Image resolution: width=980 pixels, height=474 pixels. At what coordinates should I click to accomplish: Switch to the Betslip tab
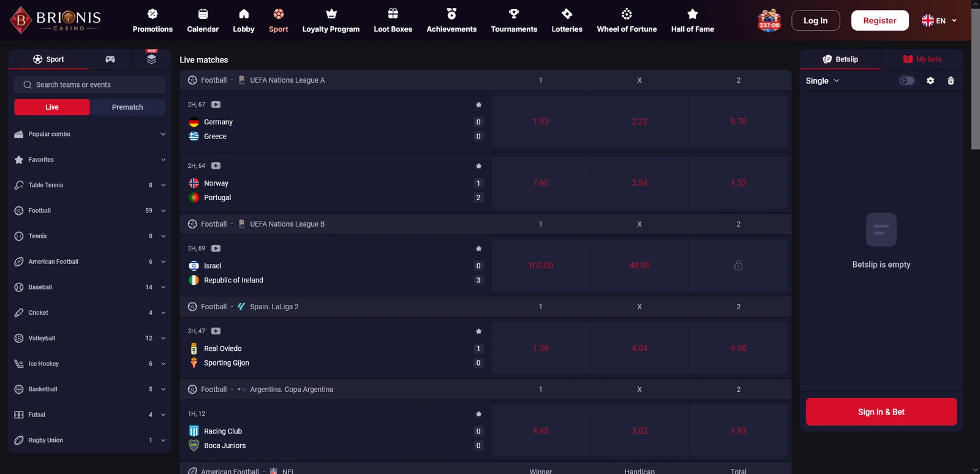point(840,59)
